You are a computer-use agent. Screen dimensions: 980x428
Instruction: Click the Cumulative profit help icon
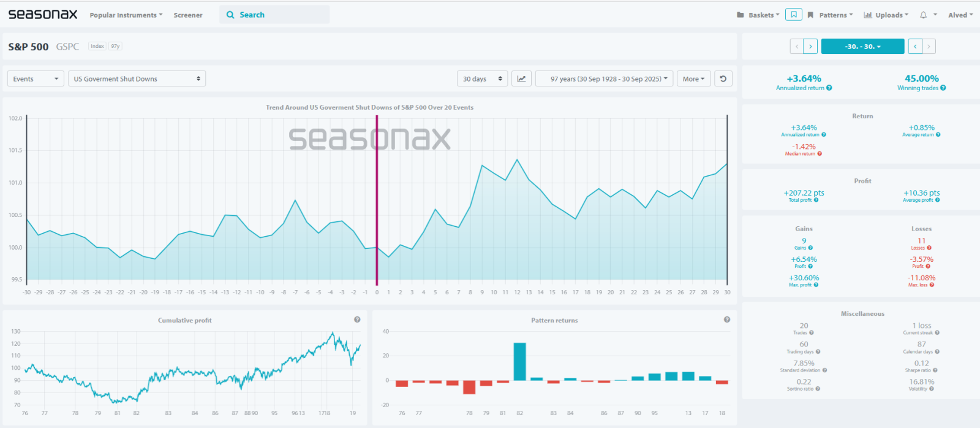pos(357,319)
